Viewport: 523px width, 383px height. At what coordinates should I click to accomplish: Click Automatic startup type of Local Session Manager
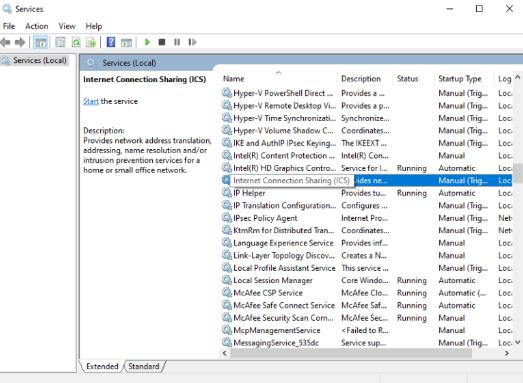click(x=457, y=280)
